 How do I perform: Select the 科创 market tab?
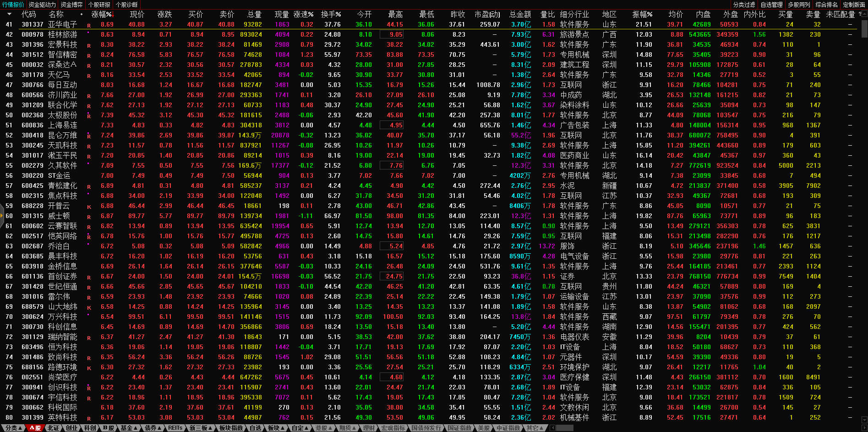[x=90, y=428]
